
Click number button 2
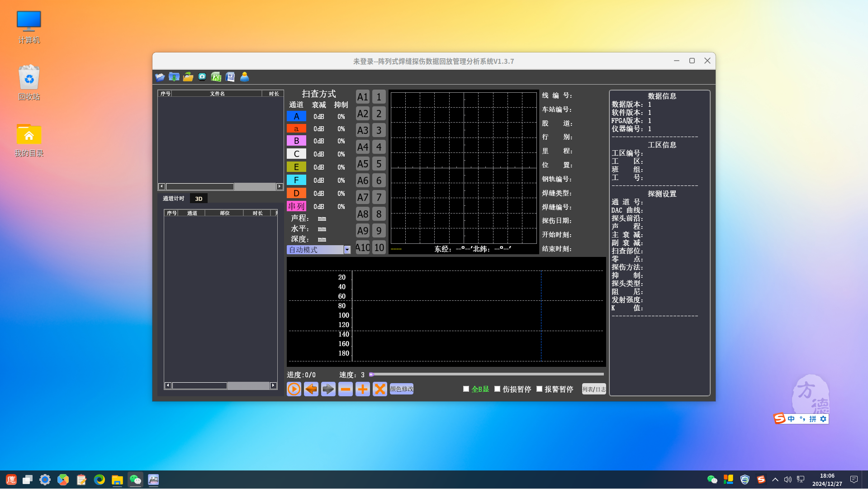tap(379, 114)
